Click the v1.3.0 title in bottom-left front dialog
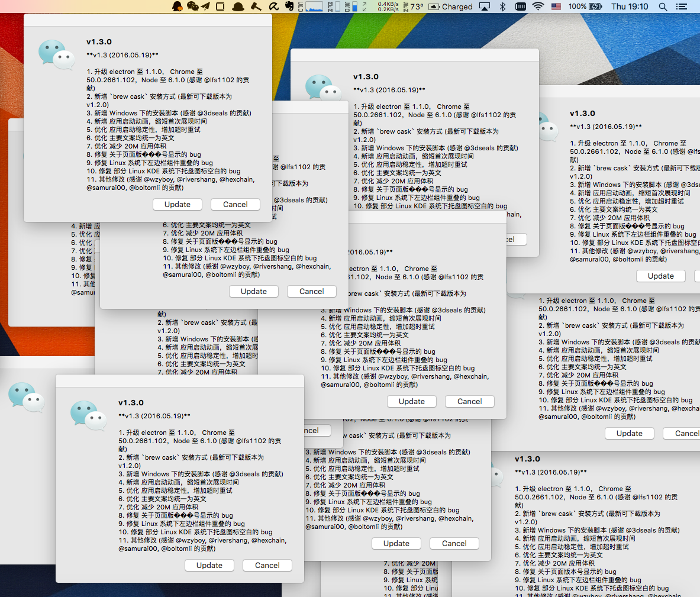The width and height of the screenshot is (700, 597). [x=131, y=402]
